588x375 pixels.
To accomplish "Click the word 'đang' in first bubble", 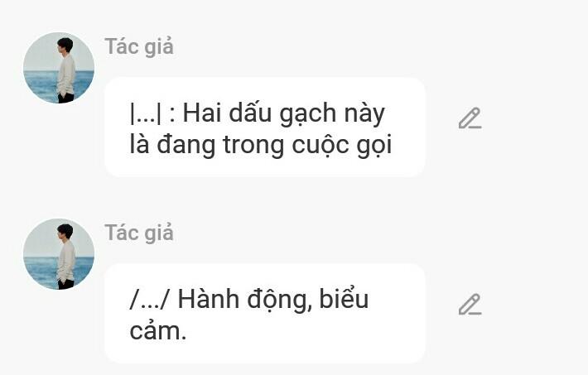I will [x=186, y=146].
